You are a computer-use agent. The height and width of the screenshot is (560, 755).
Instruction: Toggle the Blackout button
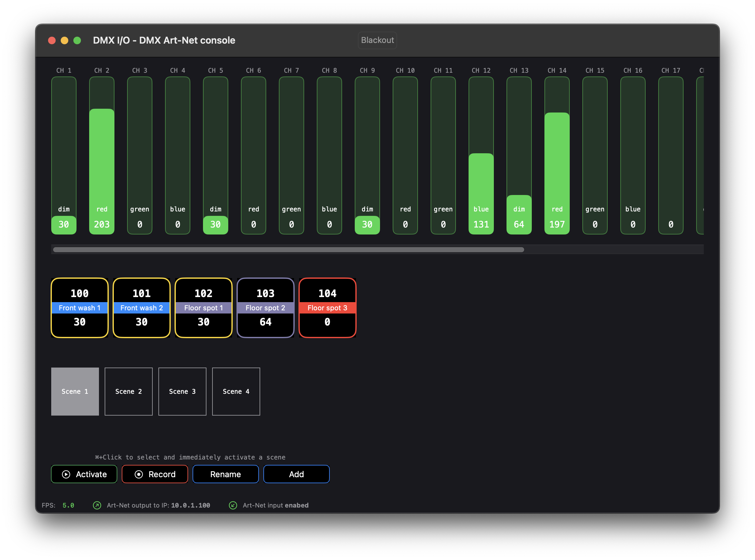click(x=377, y=40)
